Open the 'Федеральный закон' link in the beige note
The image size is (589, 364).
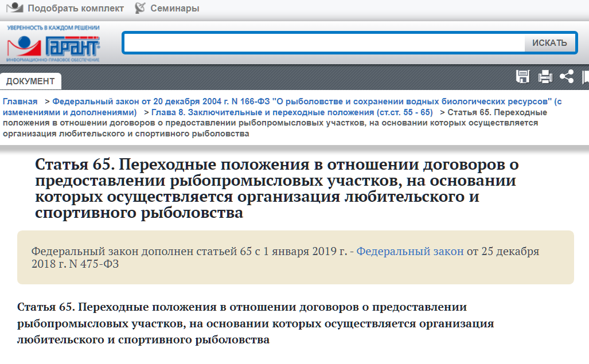tap(410, 252)
